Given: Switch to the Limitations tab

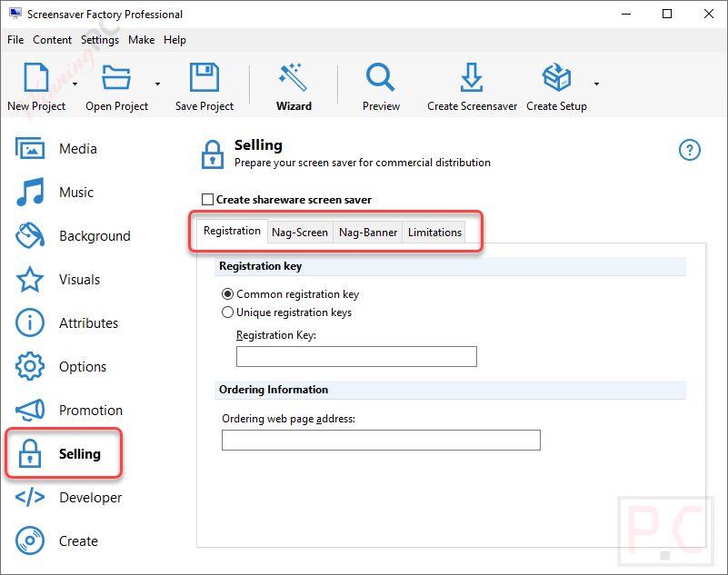Looking at the screenshot, I should (434, 233).
